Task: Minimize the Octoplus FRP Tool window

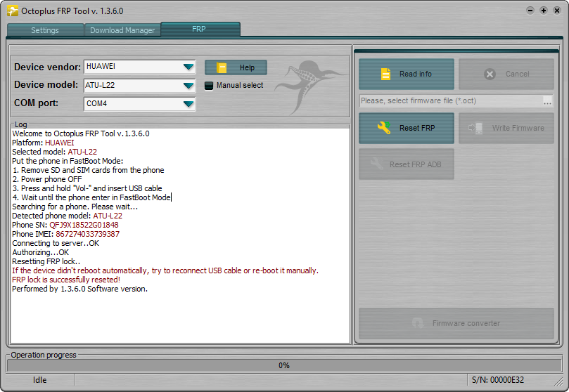Action: pos(530,11)
